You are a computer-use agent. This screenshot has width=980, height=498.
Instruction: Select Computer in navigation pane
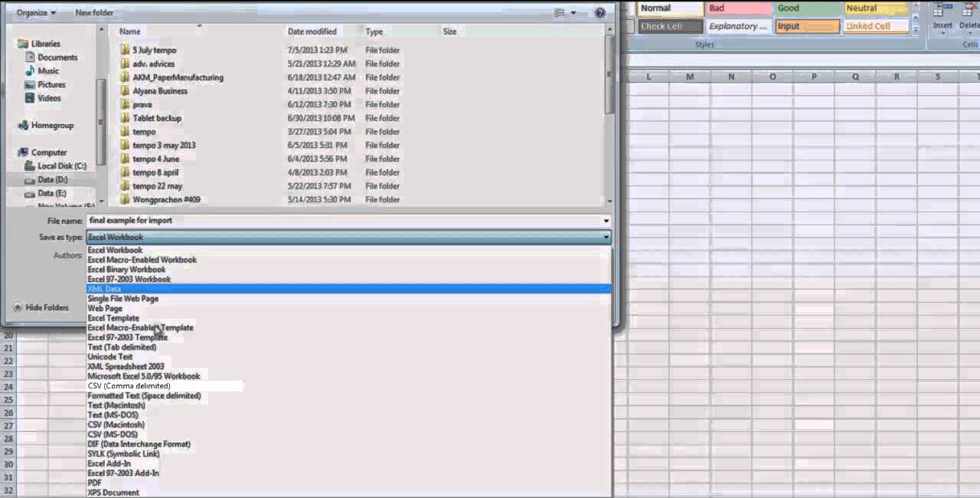click(48, 152)
